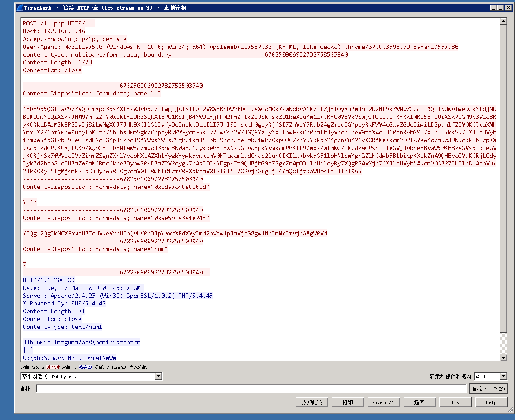Click the "HTTP/1.1 200 OK" response status line

49,280
